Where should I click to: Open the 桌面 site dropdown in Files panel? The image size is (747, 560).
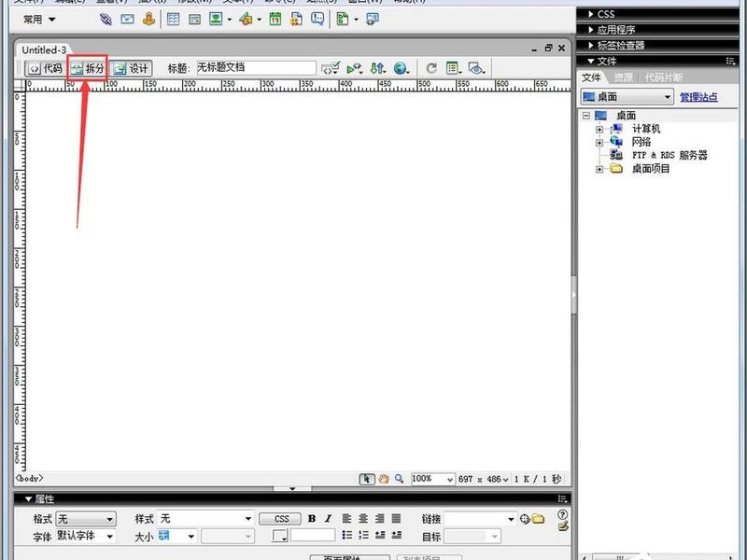coord(627,97)
